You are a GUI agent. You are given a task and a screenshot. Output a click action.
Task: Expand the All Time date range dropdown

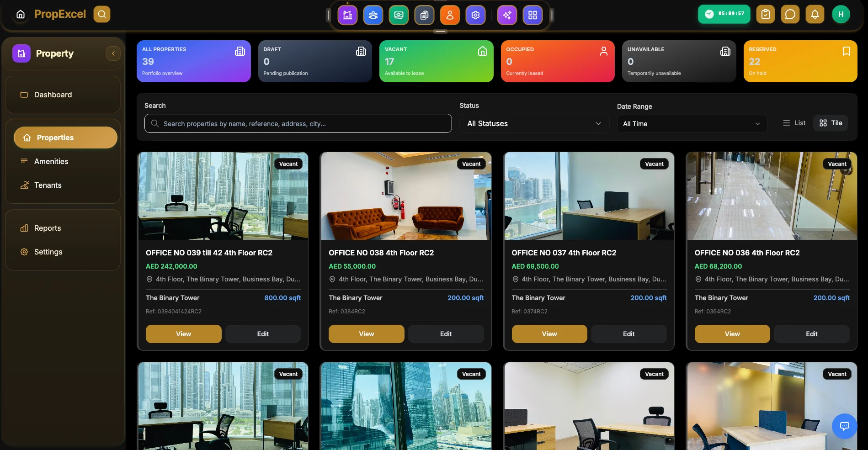click(x=691, y=124)
